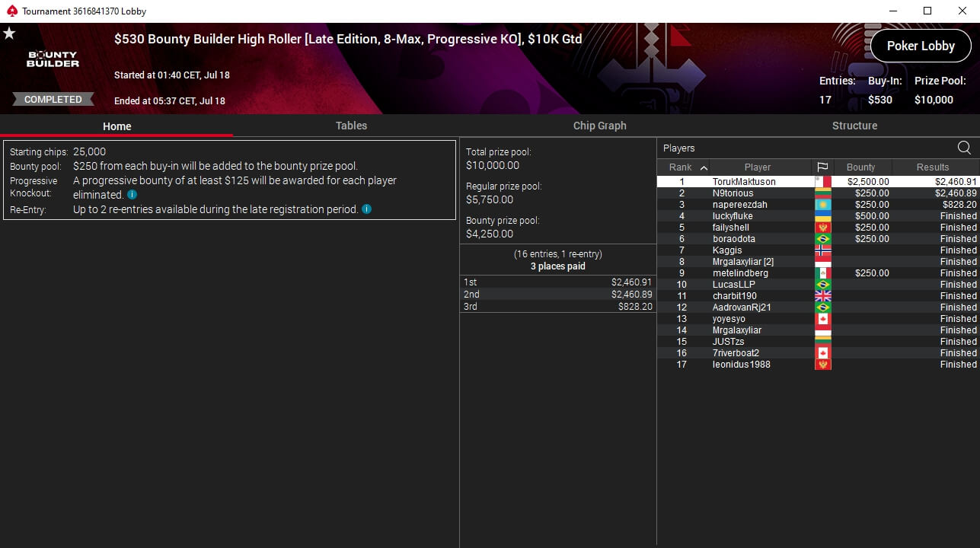980x548 pixels.
Task: Open the Poker Lobby
Action: [920, 46]
